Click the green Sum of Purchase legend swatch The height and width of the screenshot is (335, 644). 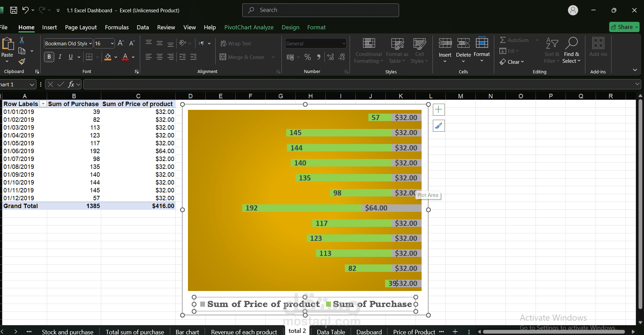tap(328, 304)
